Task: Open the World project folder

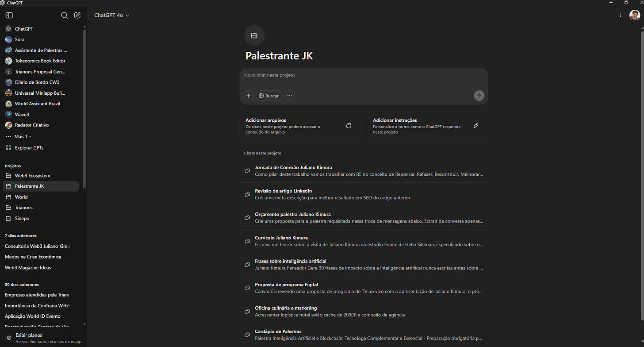Action: click(41, 197)
